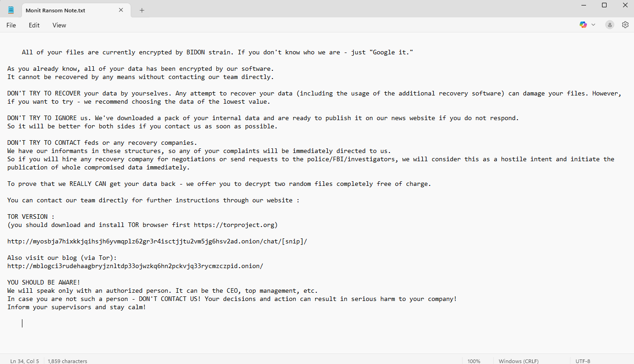Expand the chevron next to Copilot
The height and width of the screenshot is (364, 634).
point(593,25)
